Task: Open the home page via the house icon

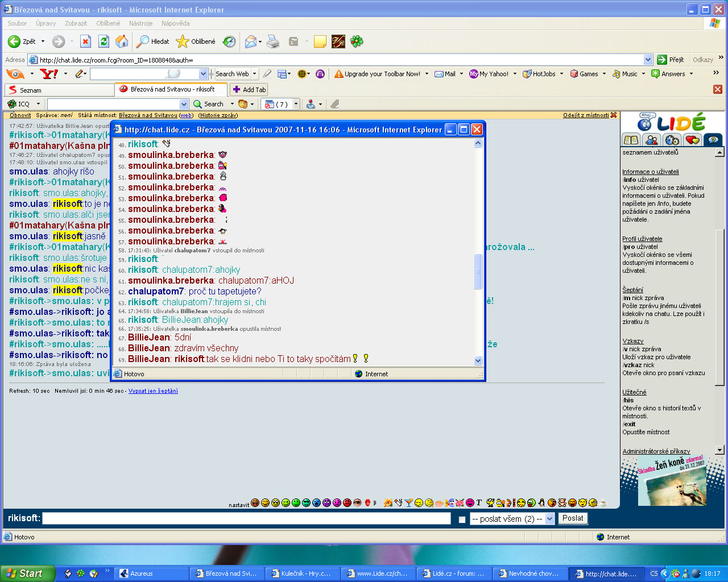Action: (122, 41)
